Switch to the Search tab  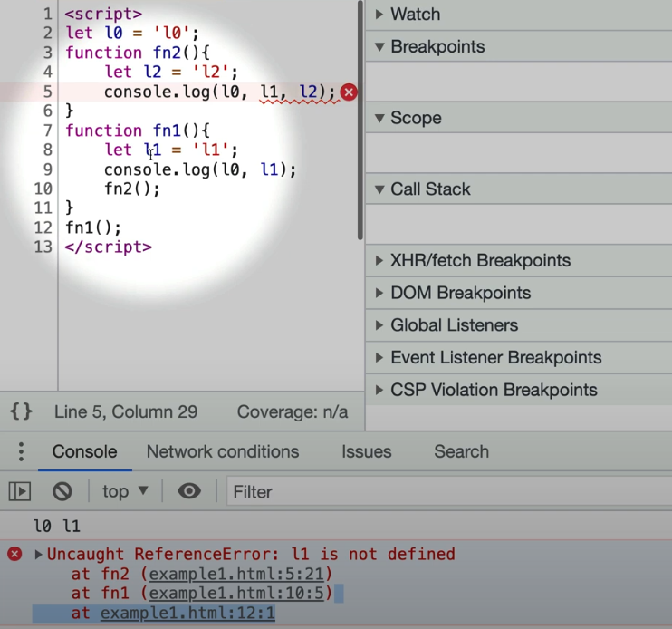coord(461,451)
